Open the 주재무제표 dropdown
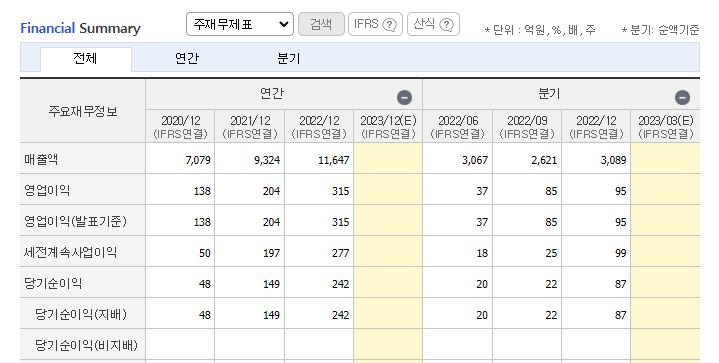The width and height of the screenshot is (719, 363). (240, 24)
